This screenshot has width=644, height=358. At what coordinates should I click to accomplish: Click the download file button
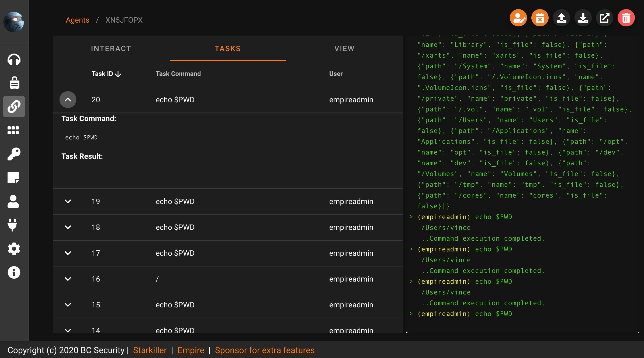pyautogui.click(x=583, y=18)
